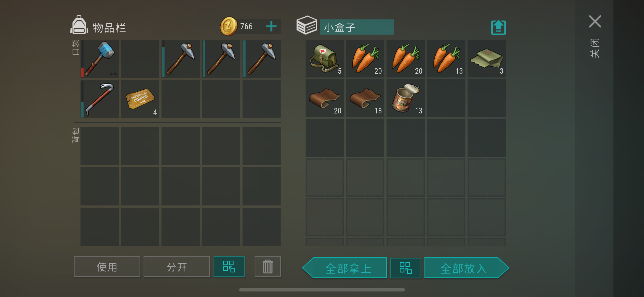The width and height of the screenshot is (644, 297).
Task: Sort inventory with the grid button
Action: point(229,267)
